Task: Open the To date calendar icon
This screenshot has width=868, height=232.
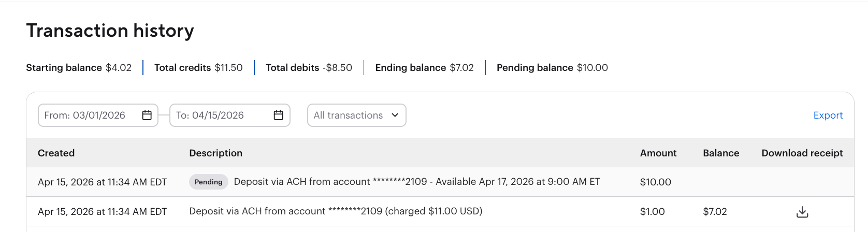Action: (x=278, y=115)
